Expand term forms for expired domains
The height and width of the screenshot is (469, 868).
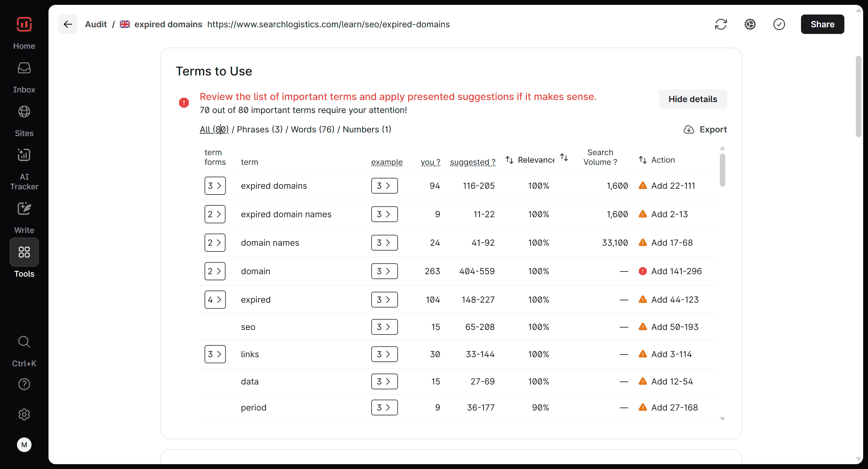tap(215, 186)
